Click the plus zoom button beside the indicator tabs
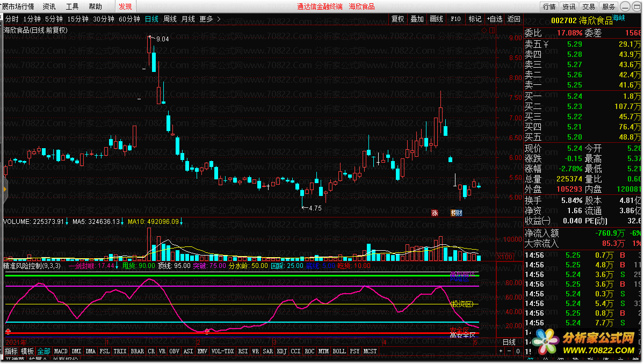 pyautogui.click(x=501, y=351)
